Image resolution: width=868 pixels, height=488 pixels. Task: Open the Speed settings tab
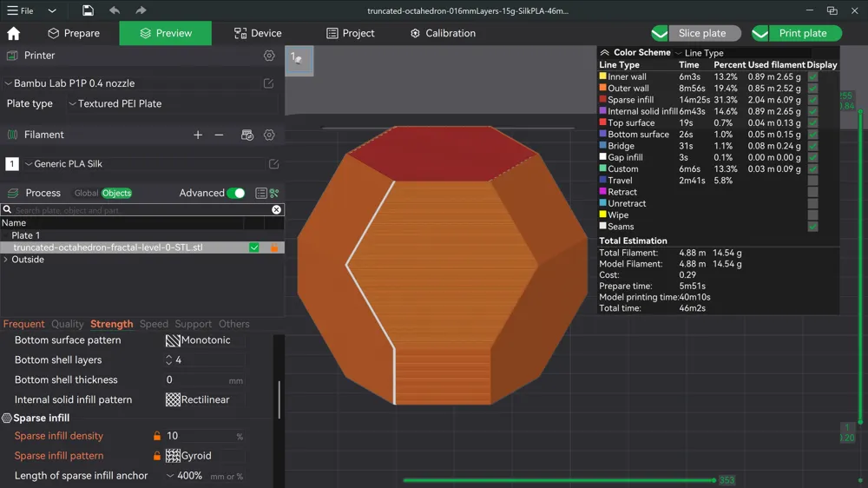click(154, 324)
